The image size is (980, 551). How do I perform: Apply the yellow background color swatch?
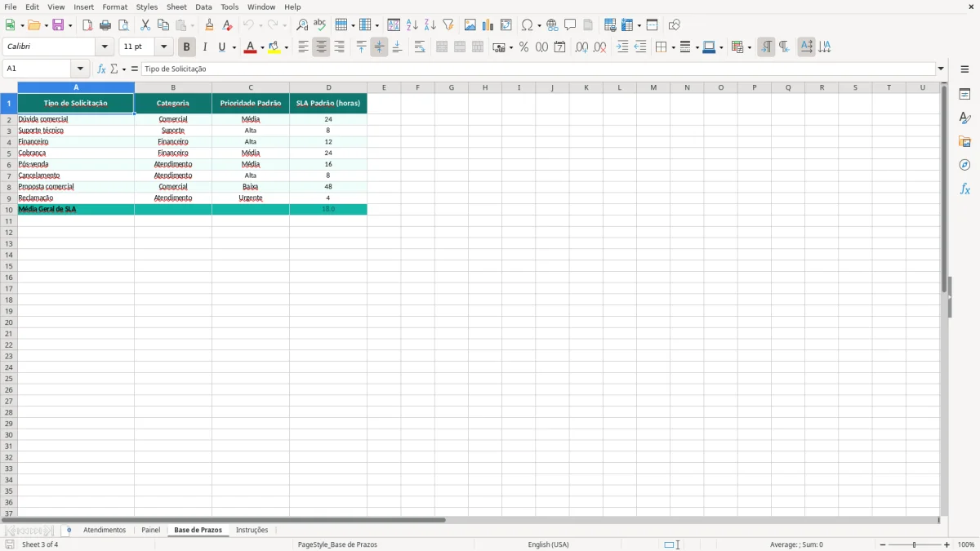(275, 47)
